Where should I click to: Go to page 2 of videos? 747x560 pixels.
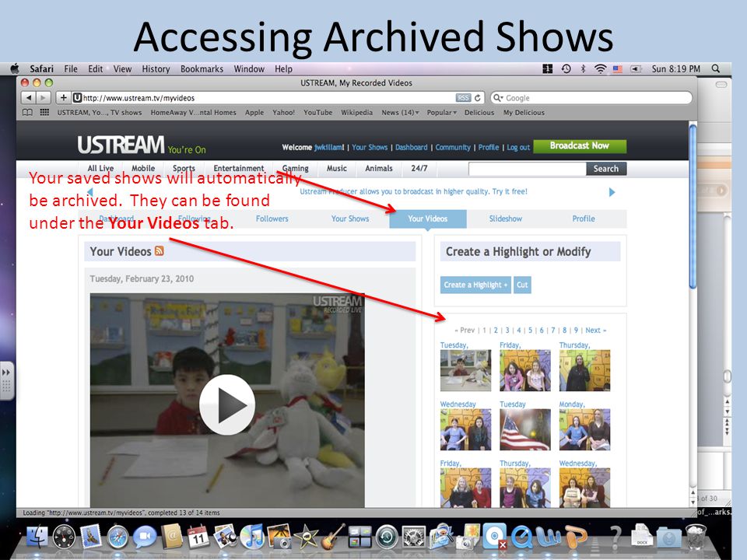pyautogui.click(x=496, y=330)
